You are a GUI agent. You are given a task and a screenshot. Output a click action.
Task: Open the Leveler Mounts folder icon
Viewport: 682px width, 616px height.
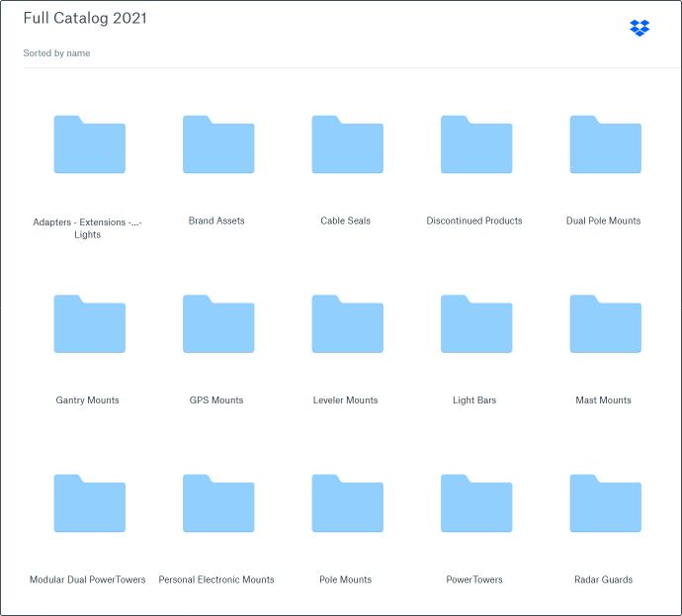[x=347, y=324]
